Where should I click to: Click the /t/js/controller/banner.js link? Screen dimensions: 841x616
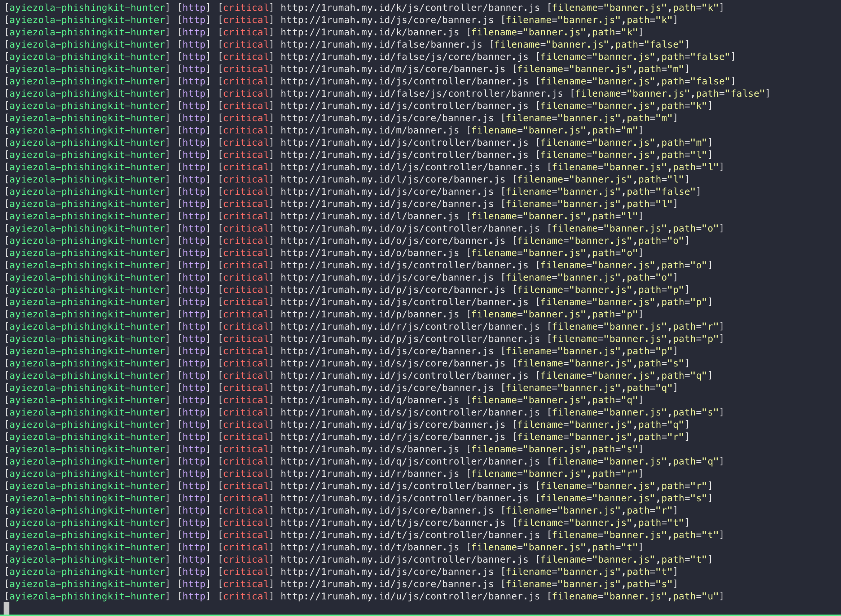pos(410,535)
